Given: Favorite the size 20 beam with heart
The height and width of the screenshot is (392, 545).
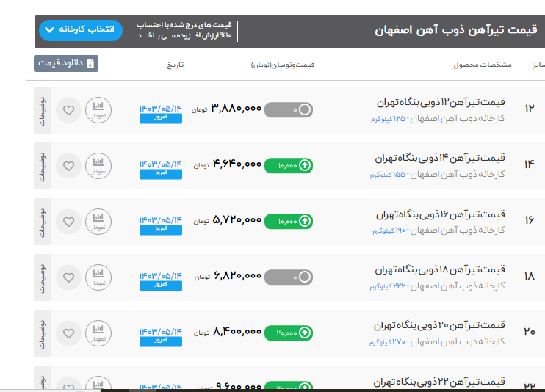Looking at the screenshot, I should click(x=68, y=333).
